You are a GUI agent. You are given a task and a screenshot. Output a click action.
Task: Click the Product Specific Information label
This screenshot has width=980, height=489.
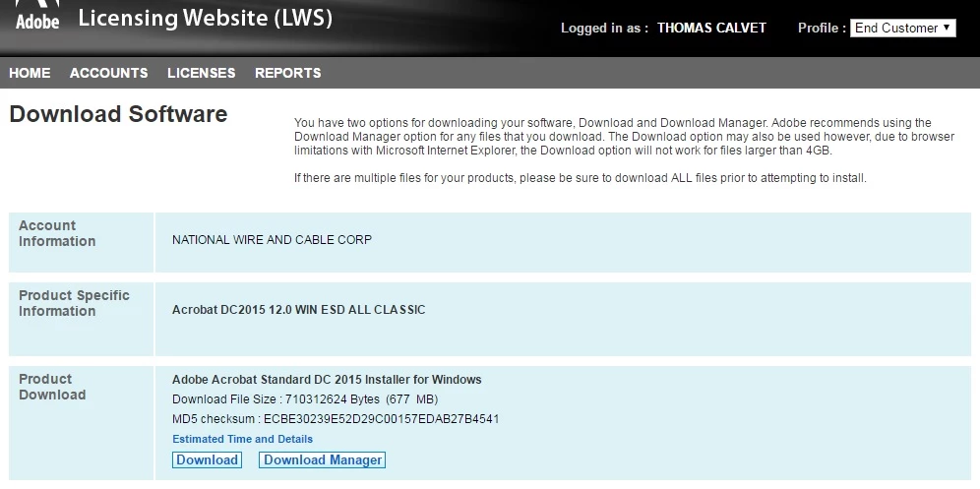point(74,303)
